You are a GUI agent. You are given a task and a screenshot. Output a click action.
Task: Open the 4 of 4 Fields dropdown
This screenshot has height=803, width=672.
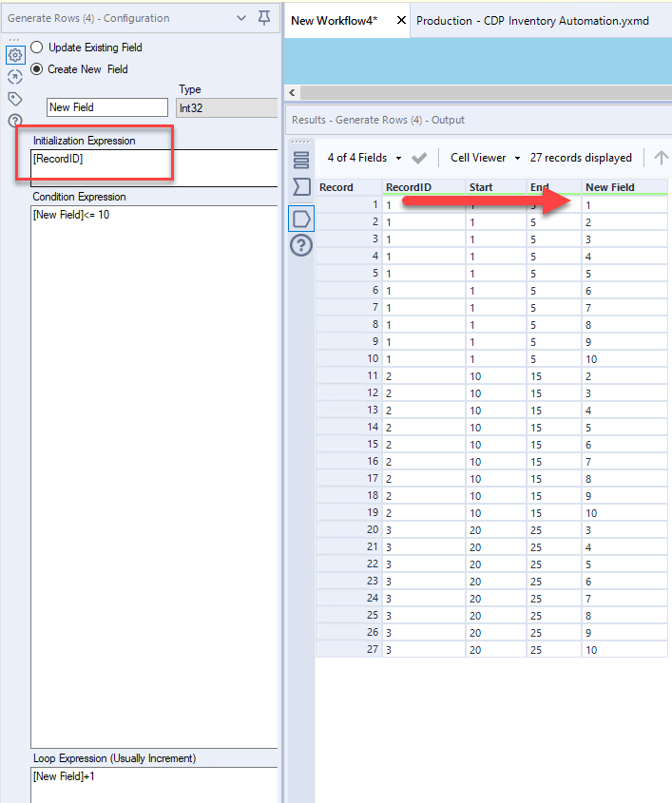[x=365, y=158]
